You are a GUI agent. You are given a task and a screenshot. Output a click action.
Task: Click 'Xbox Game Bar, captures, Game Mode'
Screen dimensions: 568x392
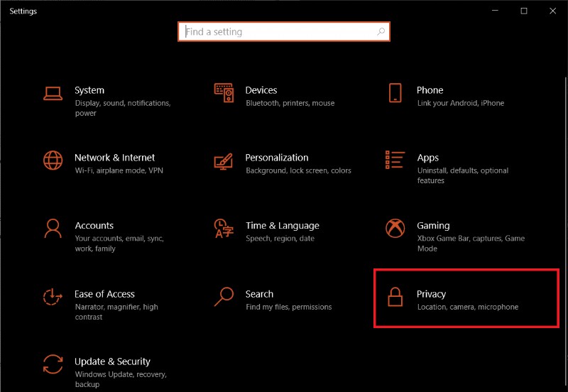471,244
